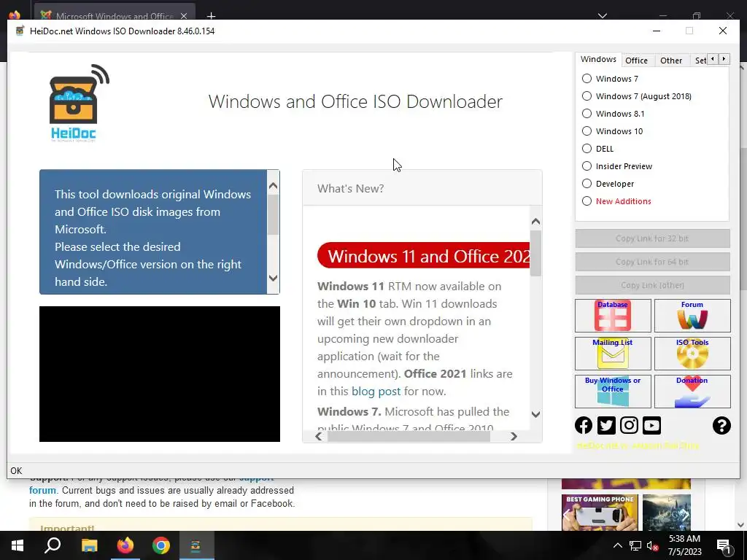Follow the blog post link
The width and height of the screenshot is (747, 560).
(376, 392)
